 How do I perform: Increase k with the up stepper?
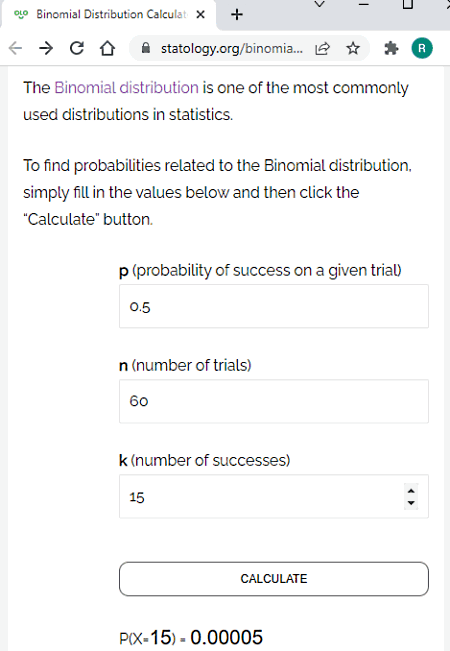(x=411, y=491)
